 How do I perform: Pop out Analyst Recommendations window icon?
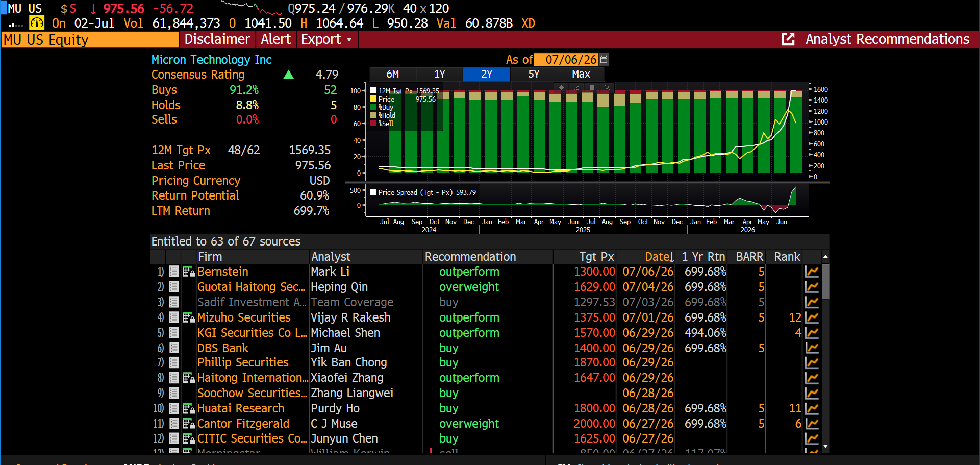[x=788, y=39]
